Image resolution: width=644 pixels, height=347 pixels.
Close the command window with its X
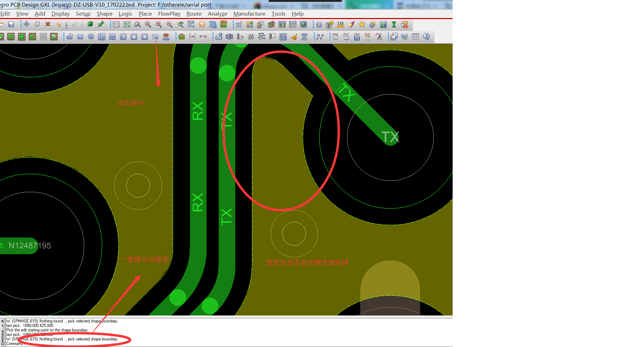click(x=2, y=321)
